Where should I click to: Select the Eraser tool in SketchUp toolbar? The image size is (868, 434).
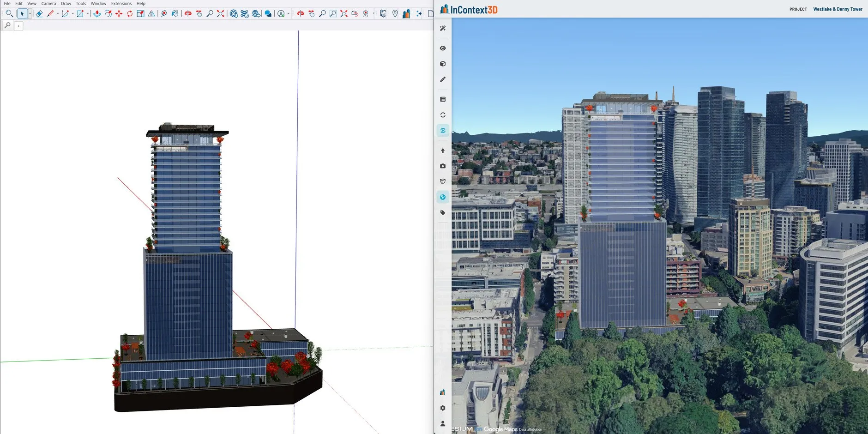point(39,14)
